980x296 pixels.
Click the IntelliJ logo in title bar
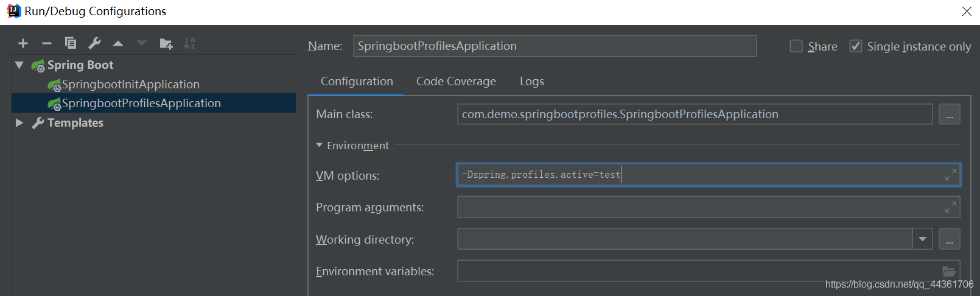tap(14, 11)
